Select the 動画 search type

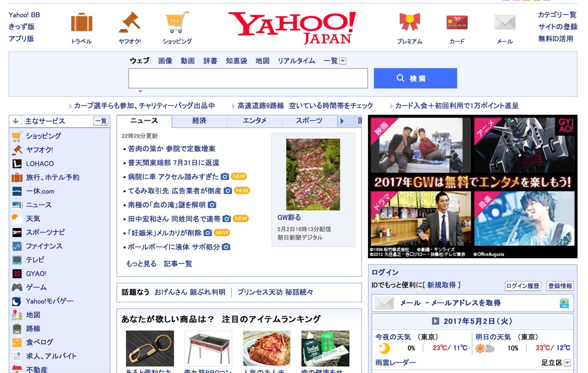point(187,61)
